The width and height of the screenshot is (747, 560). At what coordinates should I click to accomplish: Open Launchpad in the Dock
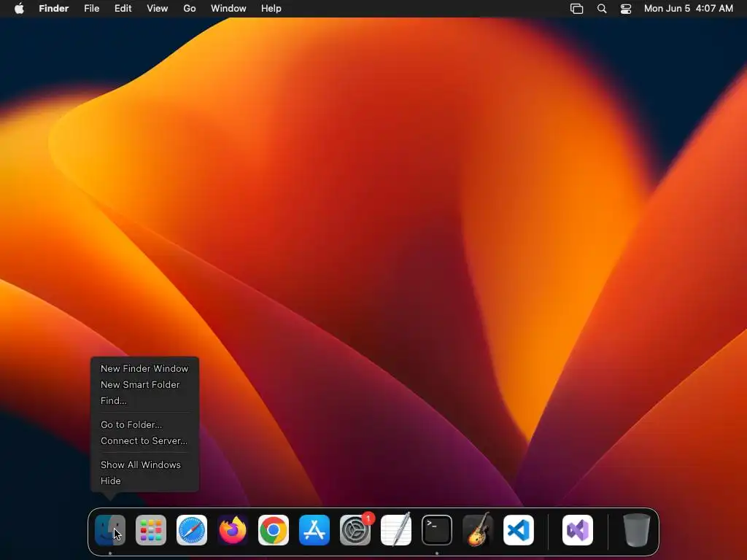coord(151,530)
